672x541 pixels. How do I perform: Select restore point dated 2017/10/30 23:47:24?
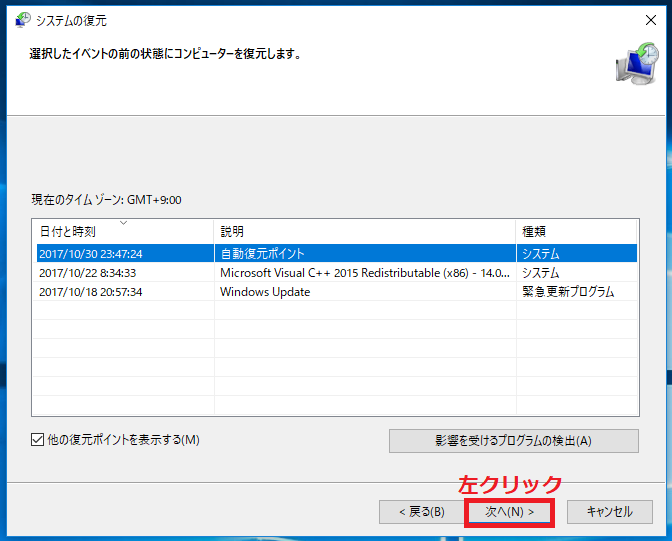click(x=337, y=253)
